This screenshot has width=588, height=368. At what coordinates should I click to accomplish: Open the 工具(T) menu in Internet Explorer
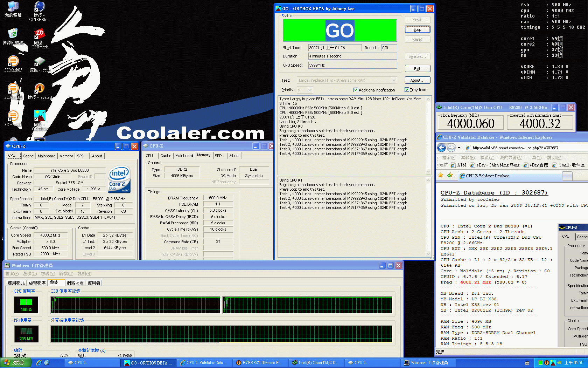click(x=535, y=158)
